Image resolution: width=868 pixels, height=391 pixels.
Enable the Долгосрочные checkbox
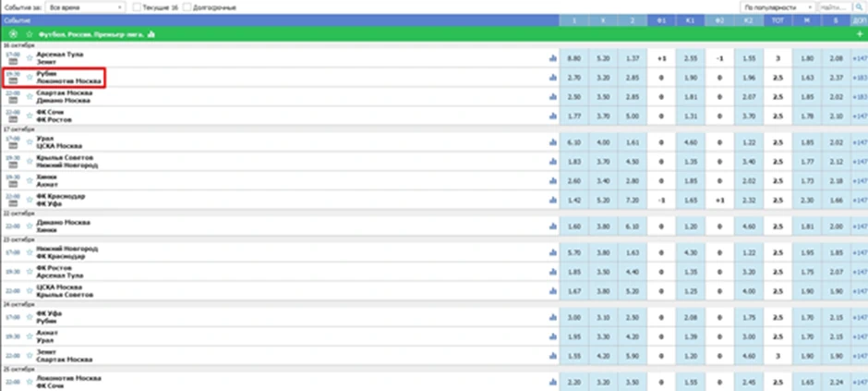(187, 7)
